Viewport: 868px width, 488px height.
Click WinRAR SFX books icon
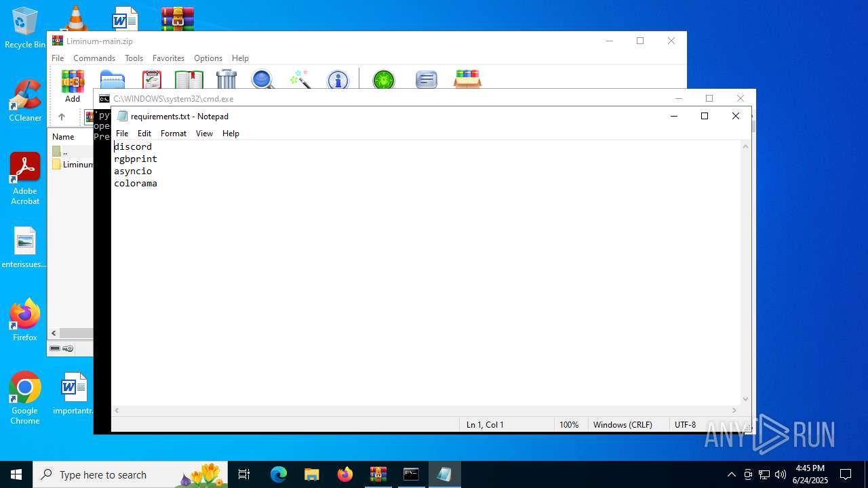tap(467, 79)
